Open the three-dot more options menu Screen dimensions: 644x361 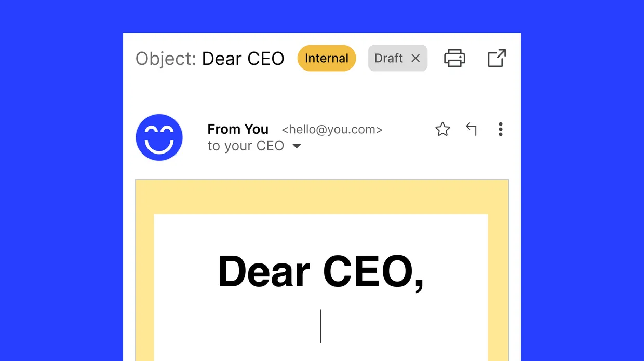pos(500,129)
